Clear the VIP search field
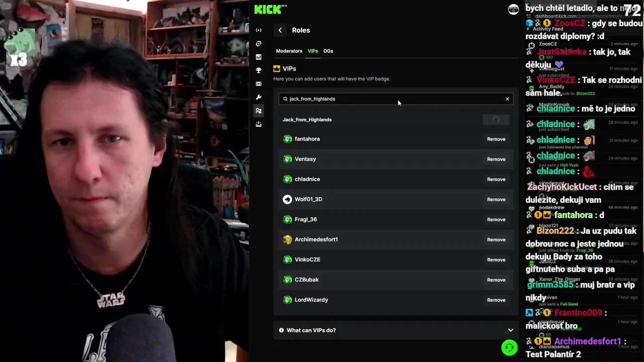644x362 pixels. [507, 99]
